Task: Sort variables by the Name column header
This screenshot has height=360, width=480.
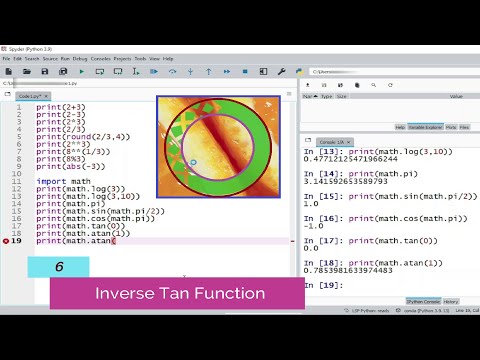Action: click(310, 96)
